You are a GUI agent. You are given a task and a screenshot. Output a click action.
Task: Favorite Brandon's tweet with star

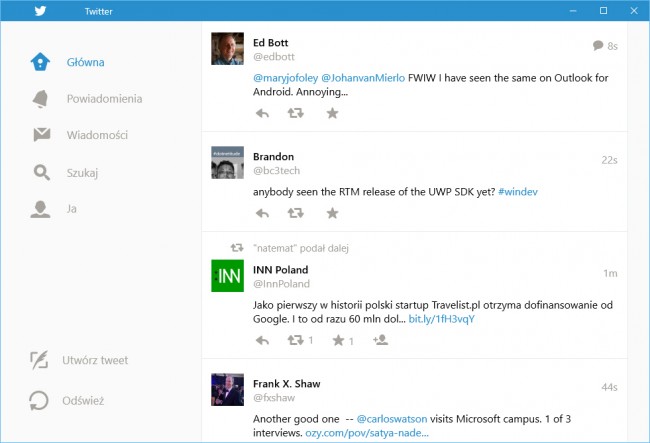pos(332,213)
